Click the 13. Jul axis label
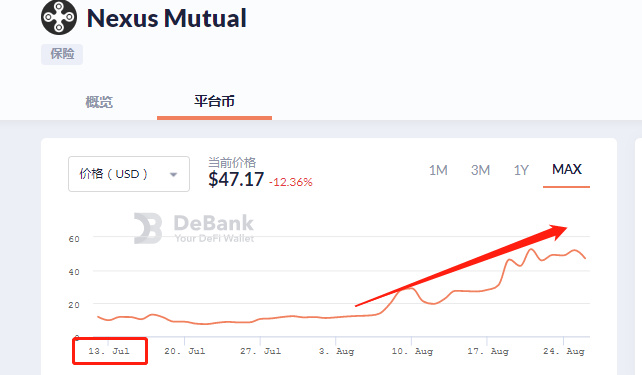The image size is (642, 375). pyautogui.click(x=109, y=351)
